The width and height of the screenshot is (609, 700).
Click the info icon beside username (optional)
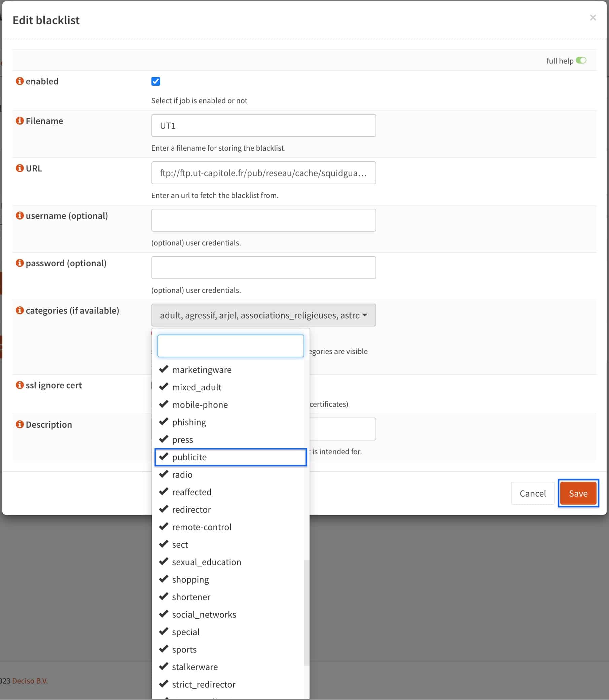[x=20, y=215]
